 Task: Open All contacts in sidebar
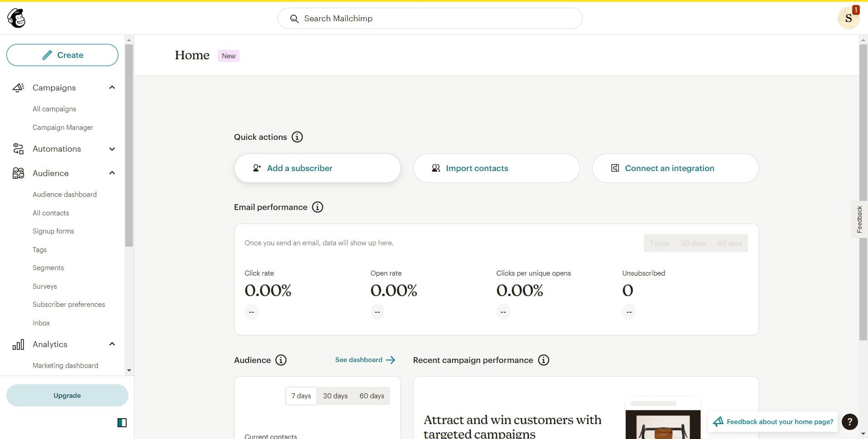(51, 213)
